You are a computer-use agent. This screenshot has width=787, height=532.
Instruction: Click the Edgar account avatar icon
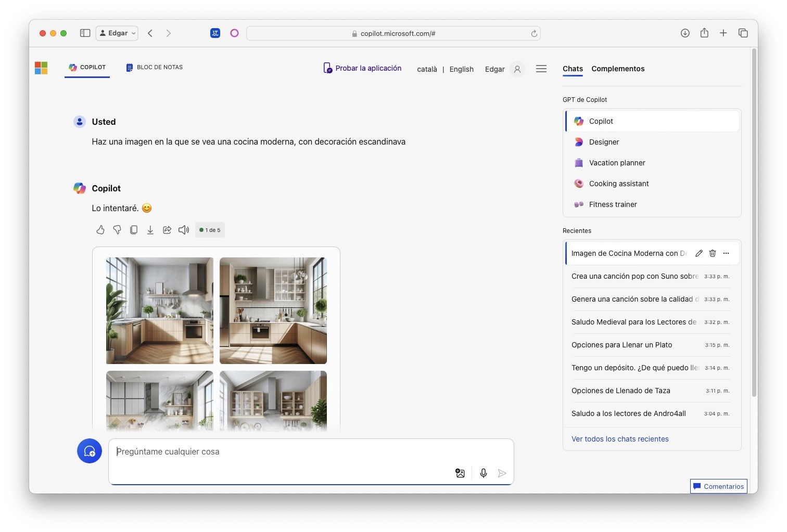point(517,69)
